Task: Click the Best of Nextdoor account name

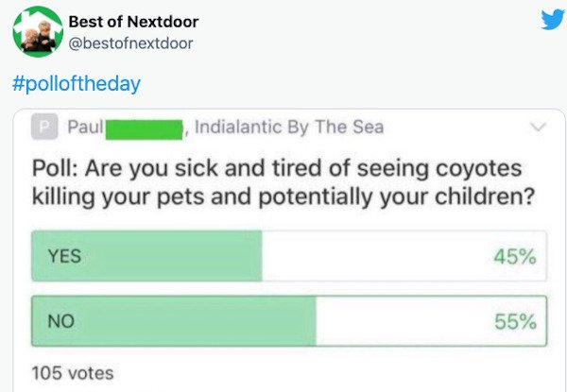Action: tap(133, 22)
